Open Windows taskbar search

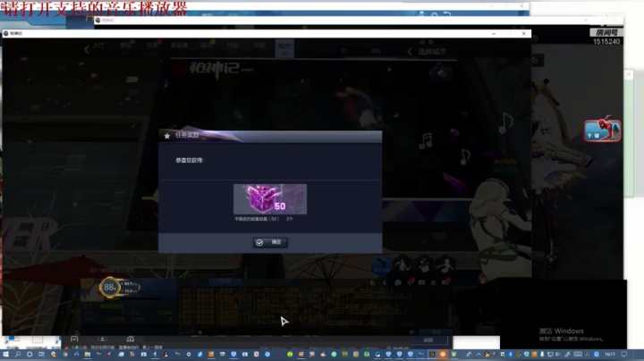tap(18, 354)
